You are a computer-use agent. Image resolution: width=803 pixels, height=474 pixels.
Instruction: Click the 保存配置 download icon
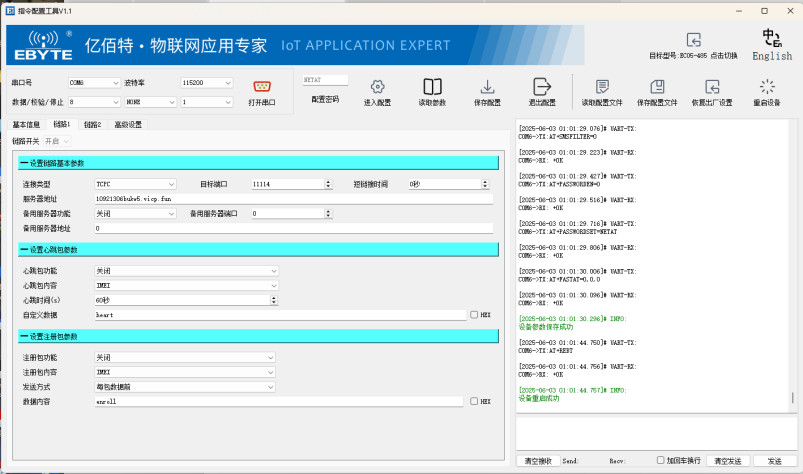487,87
